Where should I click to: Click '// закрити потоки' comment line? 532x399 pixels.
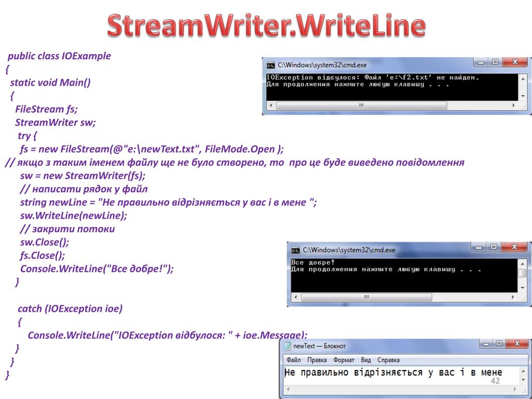pos(68,229)
